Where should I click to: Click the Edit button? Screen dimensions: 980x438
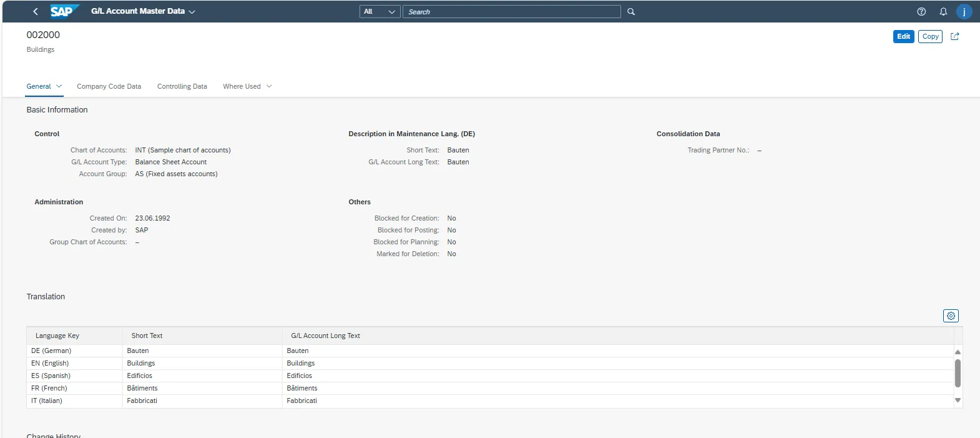(x=903, y=36)
